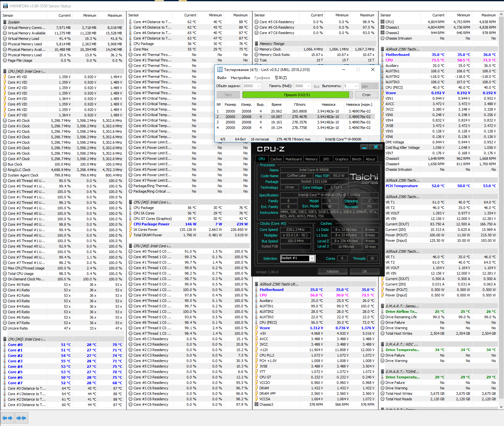Switch to the Mainboard tab in CPU-Z
The image size is (504, 426).
click(293, 159)
